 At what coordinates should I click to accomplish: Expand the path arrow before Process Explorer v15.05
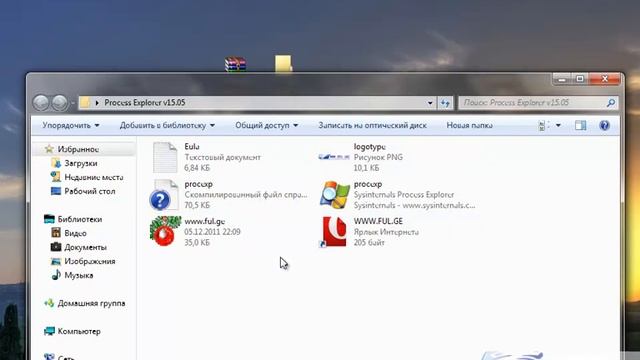97,103
